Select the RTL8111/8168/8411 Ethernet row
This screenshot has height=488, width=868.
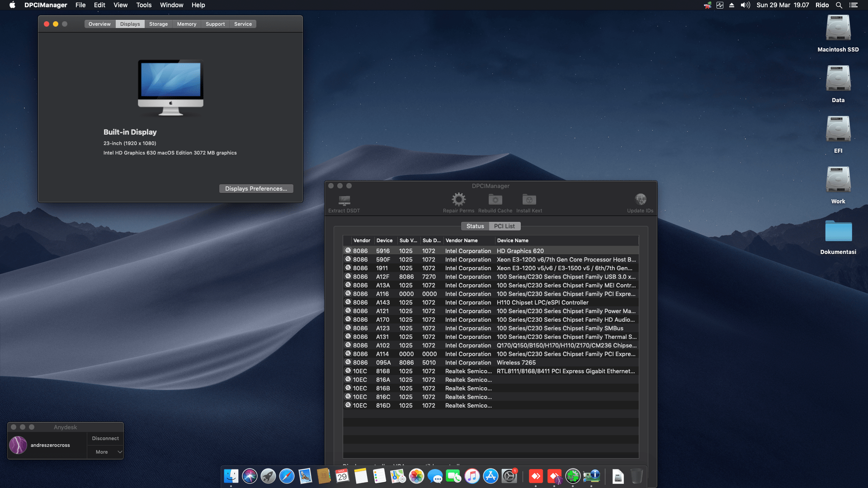coord(491,371)
